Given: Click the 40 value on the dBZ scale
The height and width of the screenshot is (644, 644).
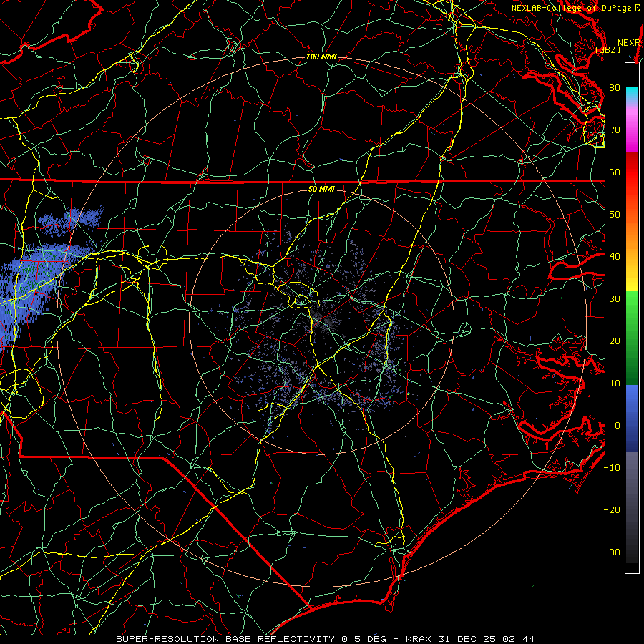Looking at the screenshot, I should tap(615, 257).
